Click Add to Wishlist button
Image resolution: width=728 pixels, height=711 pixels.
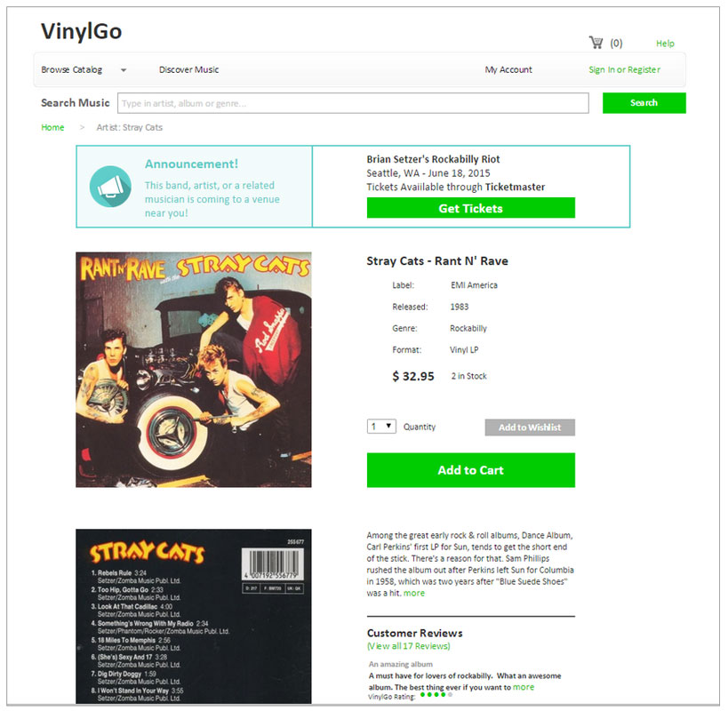530,427
